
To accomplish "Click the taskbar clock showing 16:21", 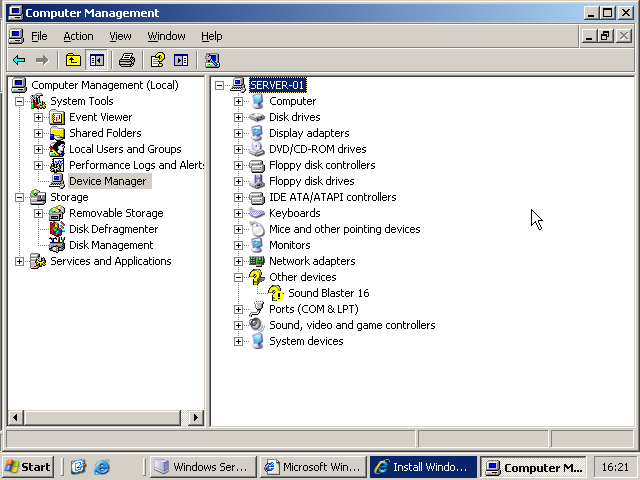I will (615, 467).
